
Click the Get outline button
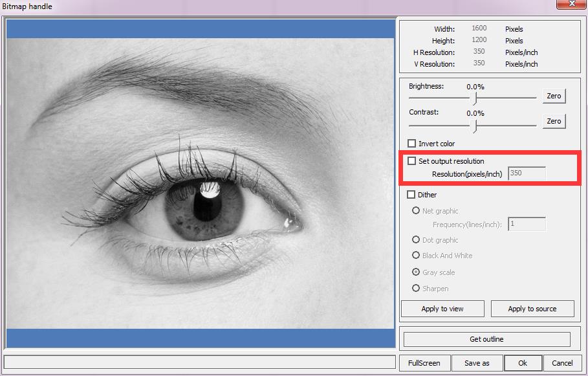click(486, 339)
